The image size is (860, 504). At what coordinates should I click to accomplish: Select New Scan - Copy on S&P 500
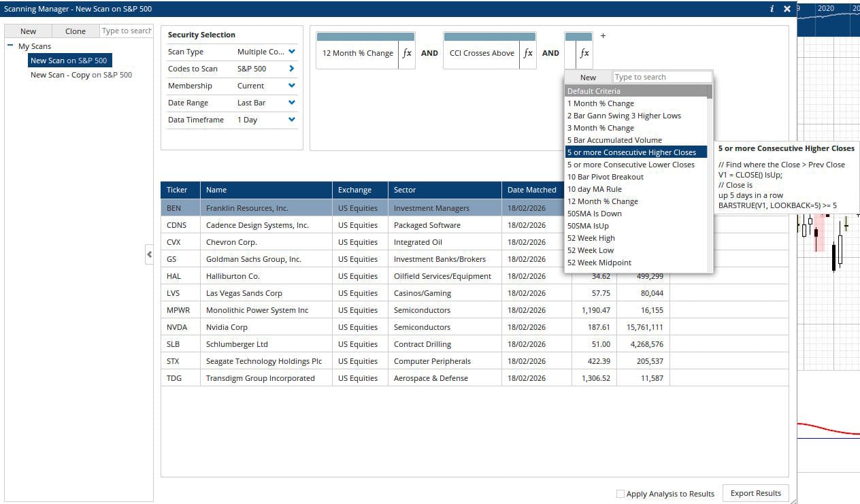(81, 75)
